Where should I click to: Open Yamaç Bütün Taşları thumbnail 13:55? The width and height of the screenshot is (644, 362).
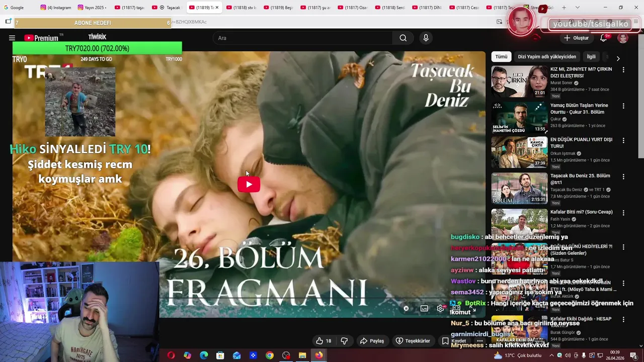point(519,117)
